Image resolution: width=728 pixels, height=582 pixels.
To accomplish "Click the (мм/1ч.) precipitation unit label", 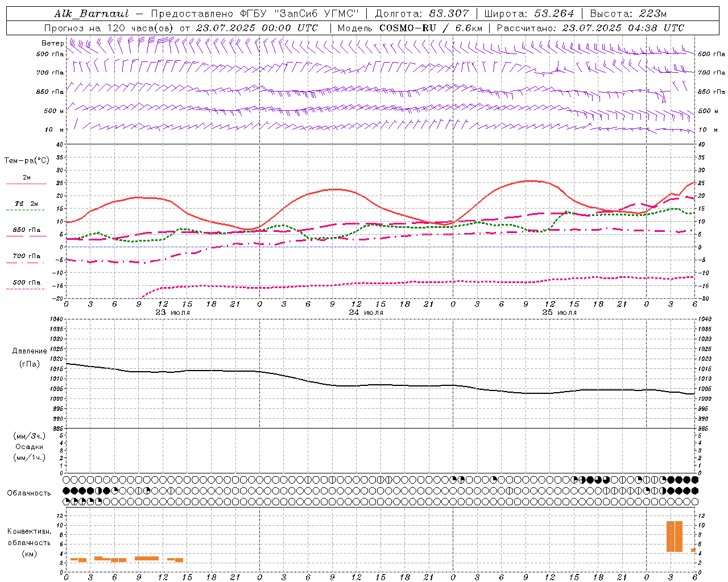I will (x=30, y=458).
